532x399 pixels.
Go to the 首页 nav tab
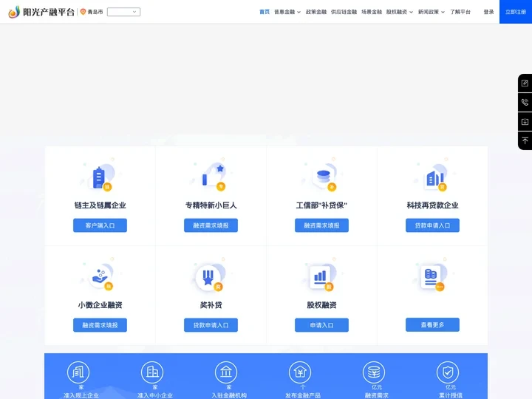click(x=265, y=12)
